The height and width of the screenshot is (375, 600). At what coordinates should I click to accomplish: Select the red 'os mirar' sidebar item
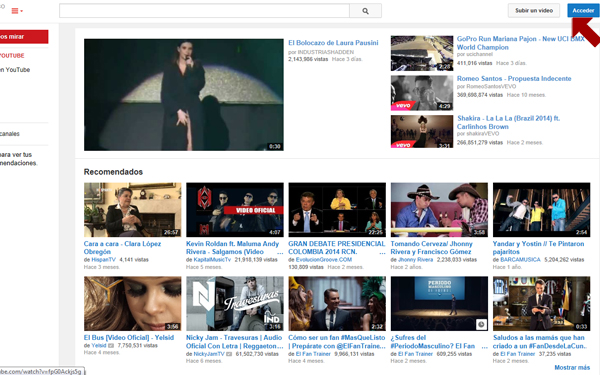click(x=24, y=37)
